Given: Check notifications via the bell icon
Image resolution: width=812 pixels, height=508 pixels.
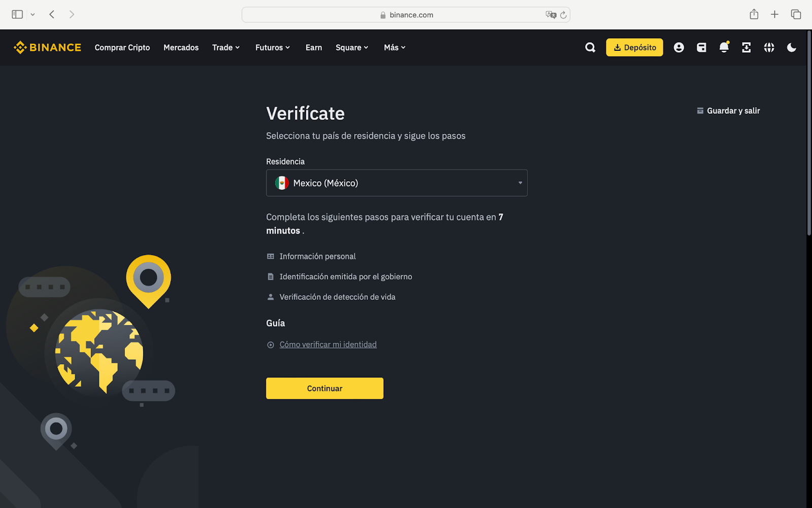Looking at the screenshot, I should click(x=724, y=47).
